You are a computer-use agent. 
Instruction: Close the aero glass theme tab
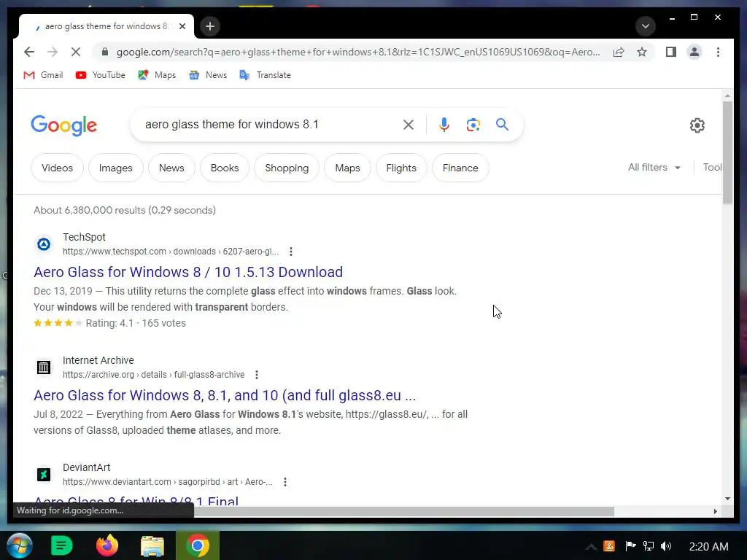[182, 26]
